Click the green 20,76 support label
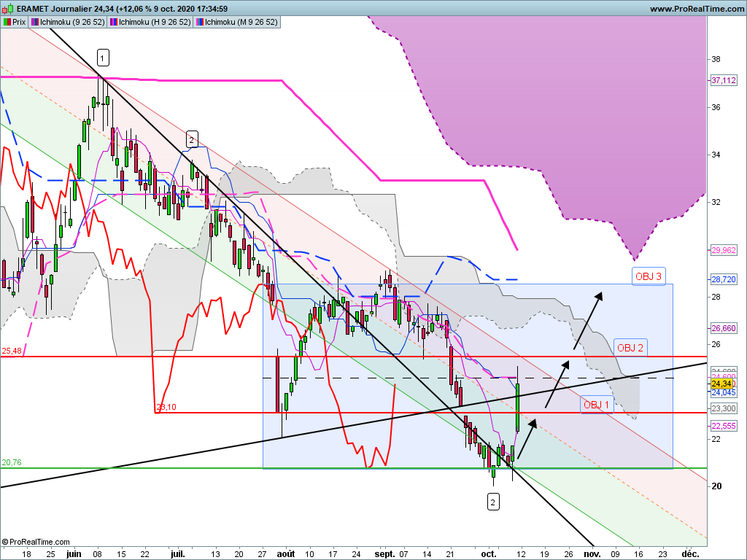Viewport: 747px width, 560px height. 12,462
